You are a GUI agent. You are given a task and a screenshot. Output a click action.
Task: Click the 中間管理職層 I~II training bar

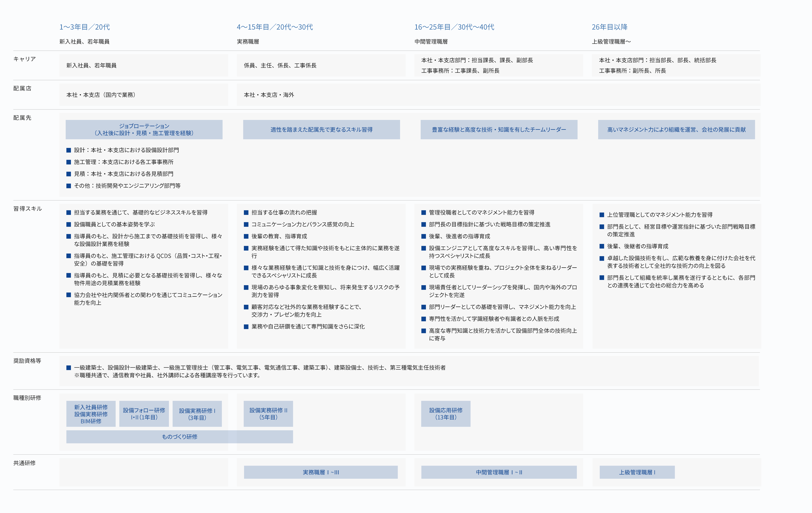499,472
